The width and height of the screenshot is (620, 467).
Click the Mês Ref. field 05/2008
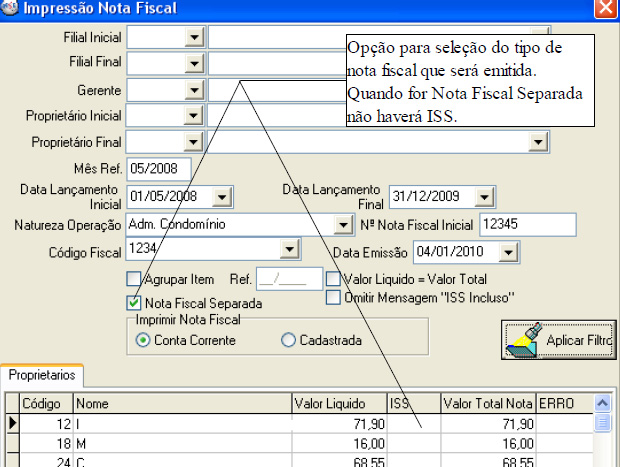pos(159,169)
